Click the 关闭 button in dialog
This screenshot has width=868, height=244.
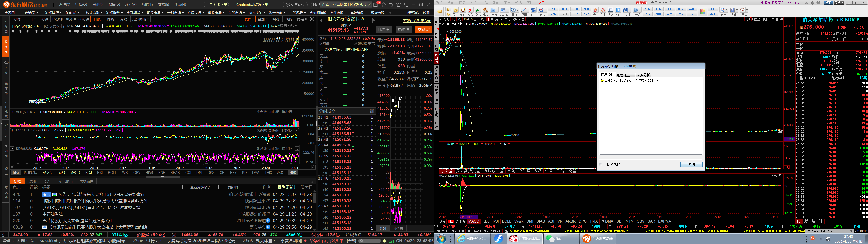(691, 164)
